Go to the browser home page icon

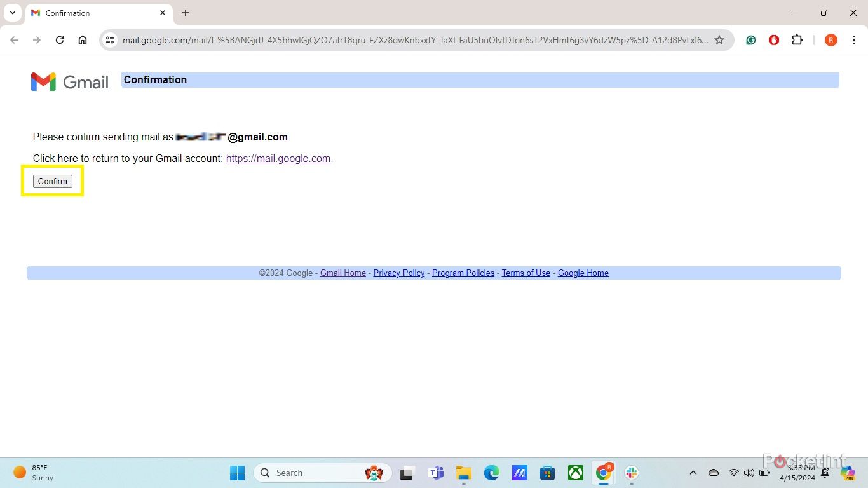pyautogui.click(x=83, y=40)
